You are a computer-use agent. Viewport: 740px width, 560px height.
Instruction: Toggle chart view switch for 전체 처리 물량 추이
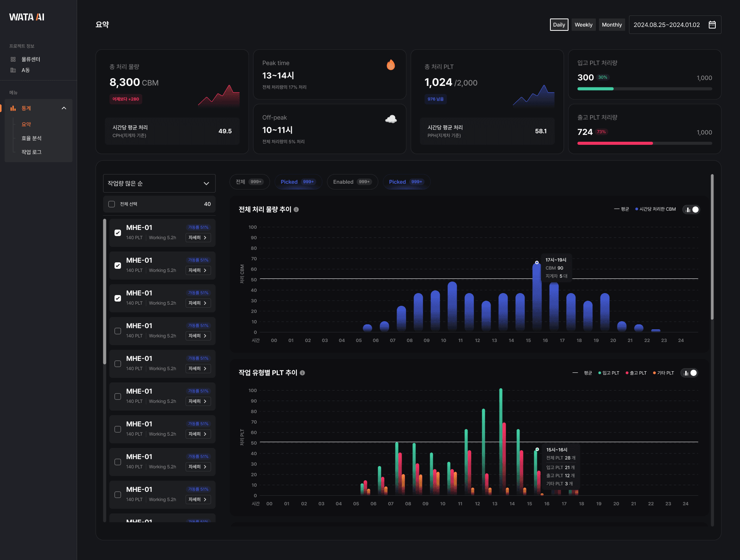pos(691,210)
